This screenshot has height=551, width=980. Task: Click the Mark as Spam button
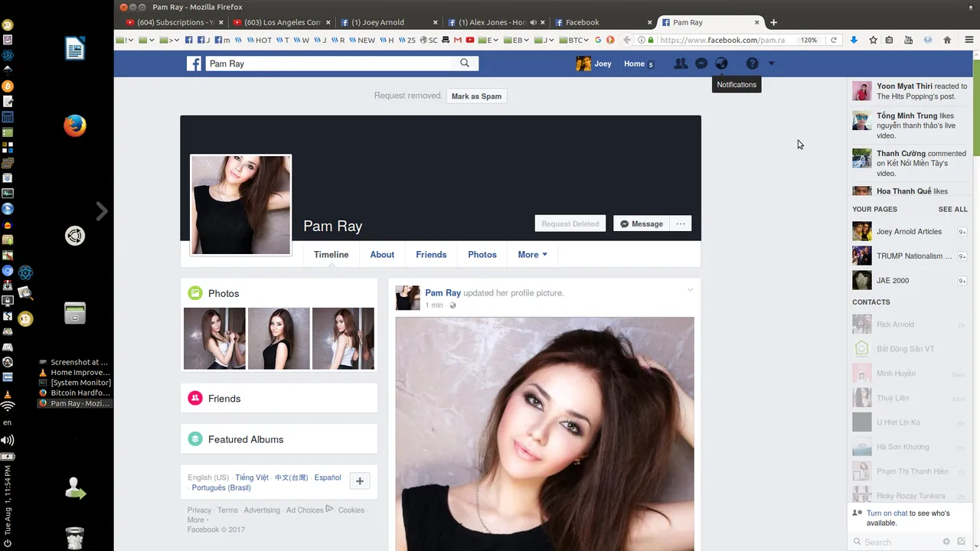476,96
